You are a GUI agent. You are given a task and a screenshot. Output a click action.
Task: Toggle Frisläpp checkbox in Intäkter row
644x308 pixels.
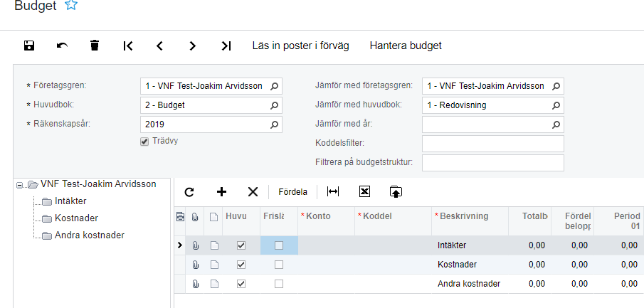pyautogui.click(x=279, y=245)
